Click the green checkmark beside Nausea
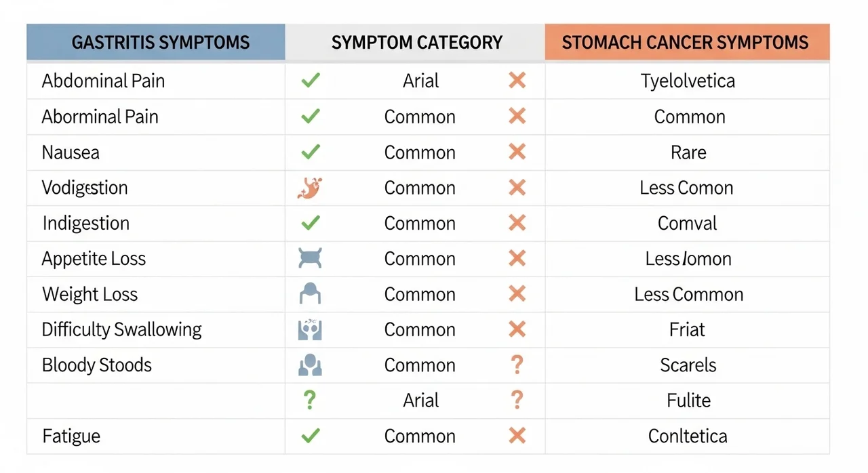This screenshot has height=473, width=868. click(310, 152)
